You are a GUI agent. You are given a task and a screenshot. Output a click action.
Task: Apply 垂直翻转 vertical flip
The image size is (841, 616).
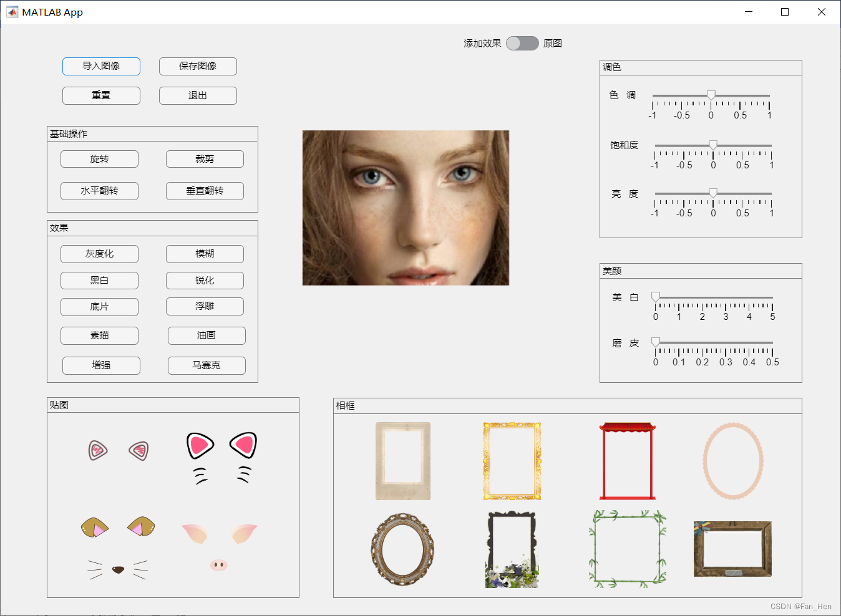(205, 191)
